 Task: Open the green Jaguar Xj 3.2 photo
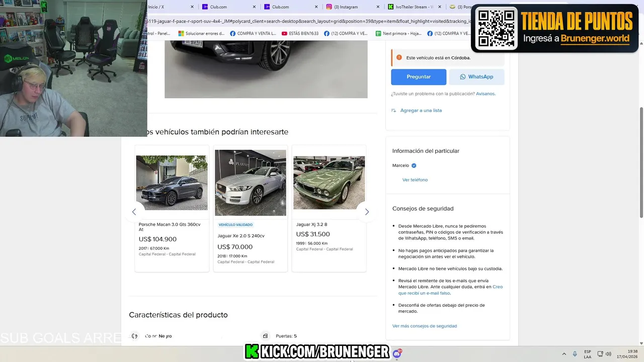tap(329, 183)
